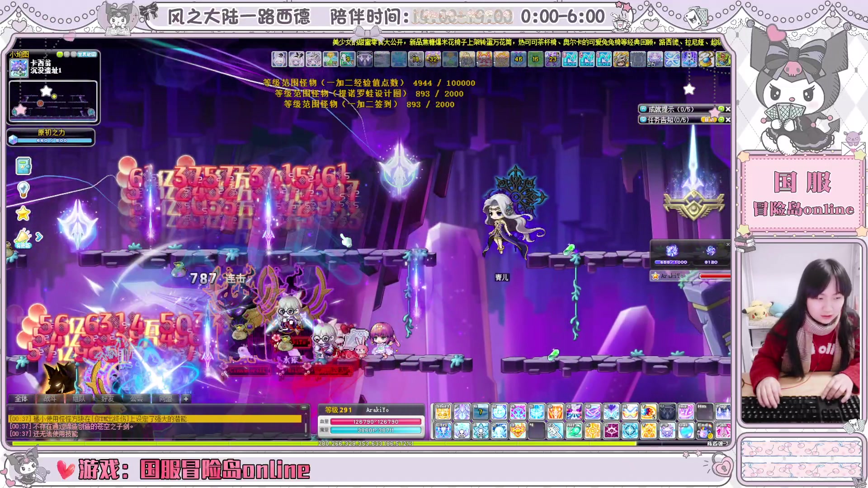Viewport: 868px width, 488px height.
Task: Click the green minimap size toggle button
Action: [60, 54]
